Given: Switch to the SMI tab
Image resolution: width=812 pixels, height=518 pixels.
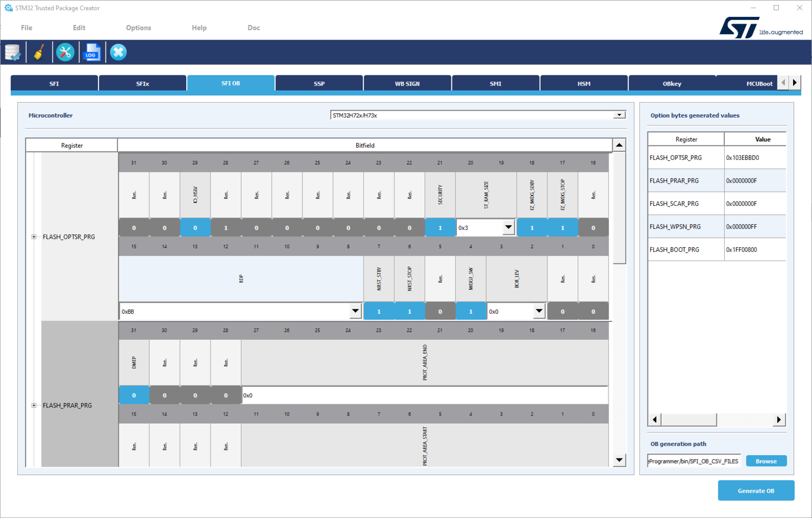Looking at the screenshot, I should click(x=495, y=83).
